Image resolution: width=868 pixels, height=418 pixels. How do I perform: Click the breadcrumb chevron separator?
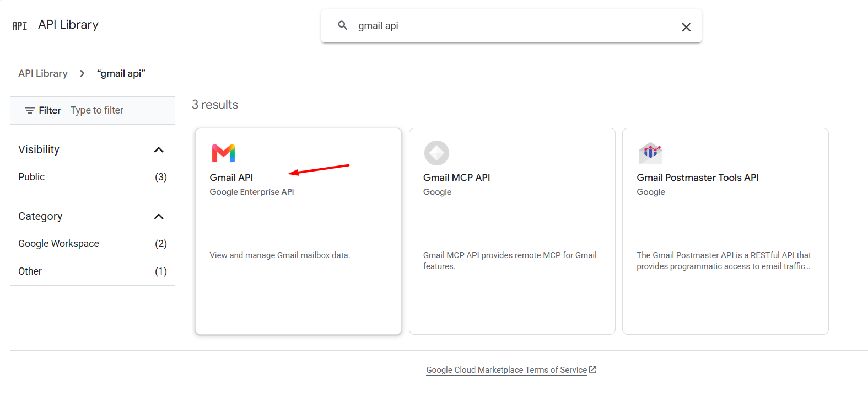pos(82,73)
